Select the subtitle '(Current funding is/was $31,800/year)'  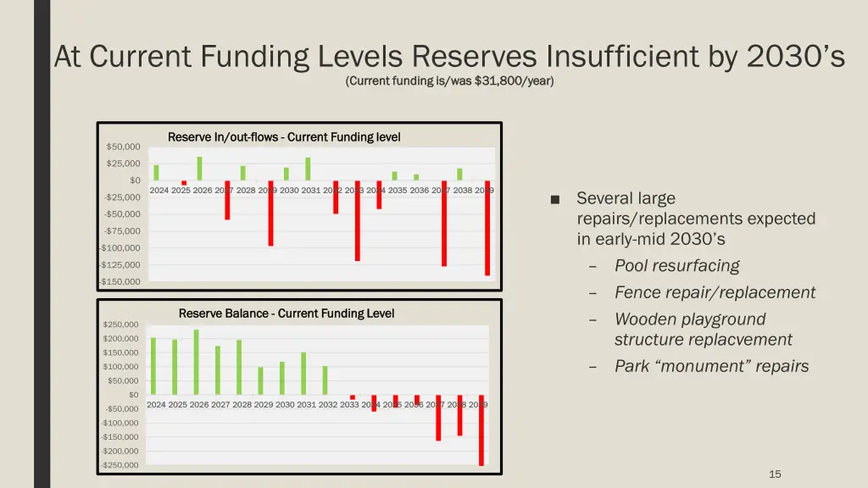(449, 80)
